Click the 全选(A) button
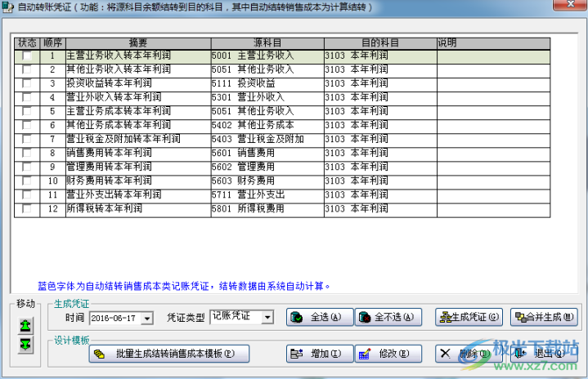588x379 pixels. tap(320, 317)
